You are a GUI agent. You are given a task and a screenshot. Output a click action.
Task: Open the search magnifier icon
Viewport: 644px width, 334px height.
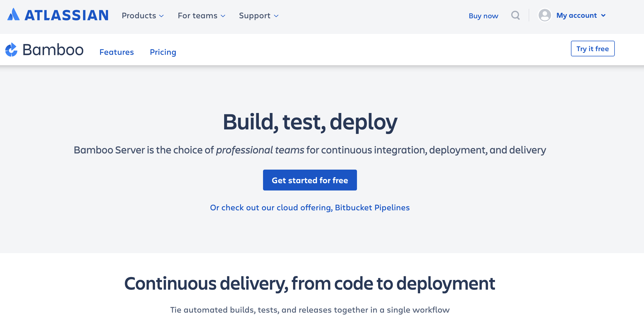[515, 15]
